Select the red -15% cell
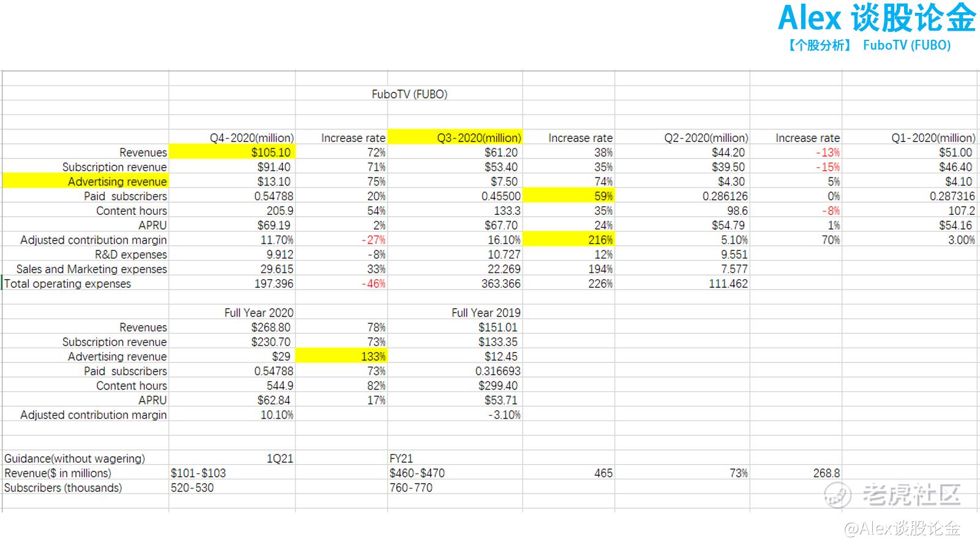The width and height of the screenshot is (980, 551). (796, 167)
